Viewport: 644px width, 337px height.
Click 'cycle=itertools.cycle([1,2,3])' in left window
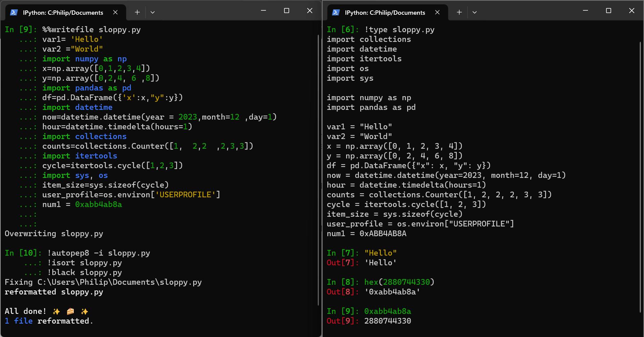pyautogui.click(x=113, y=165)
